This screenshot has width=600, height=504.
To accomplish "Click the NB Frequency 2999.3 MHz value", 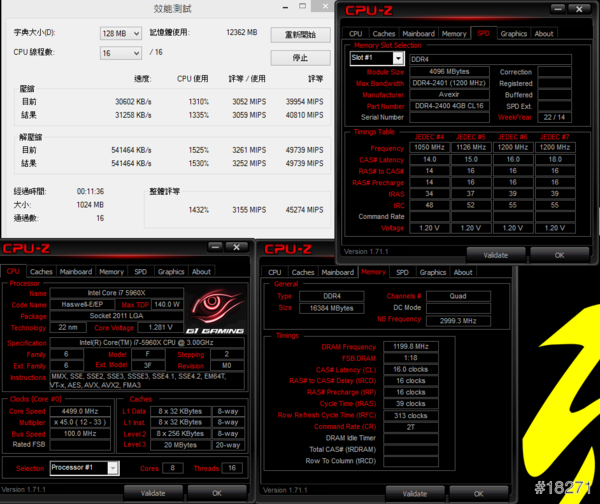I will (458, 321).
